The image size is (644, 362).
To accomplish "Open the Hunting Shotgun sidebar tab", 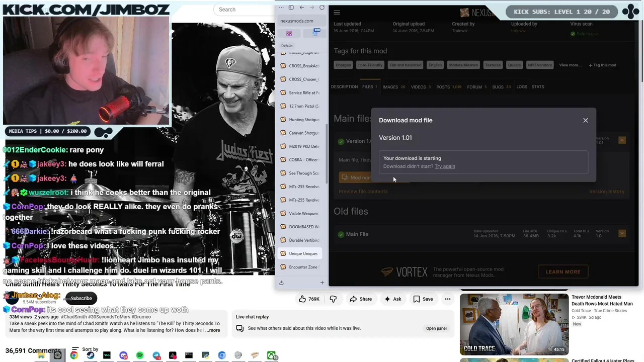I will click(301, 120).
